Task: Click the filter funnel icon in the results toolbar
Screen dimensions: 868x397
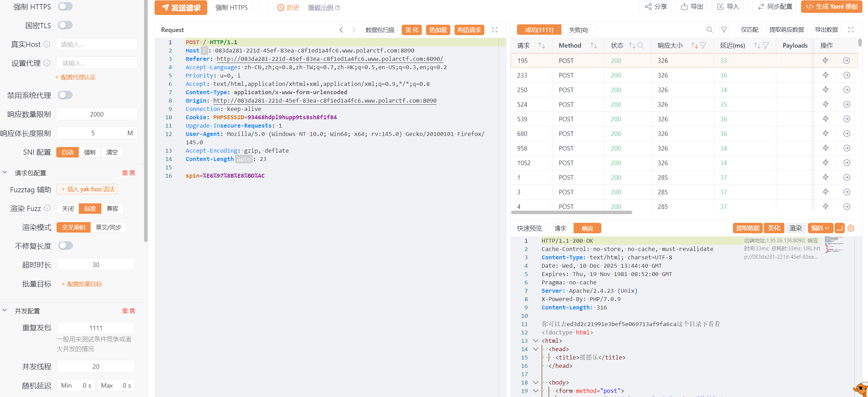Action: point(724,30)
